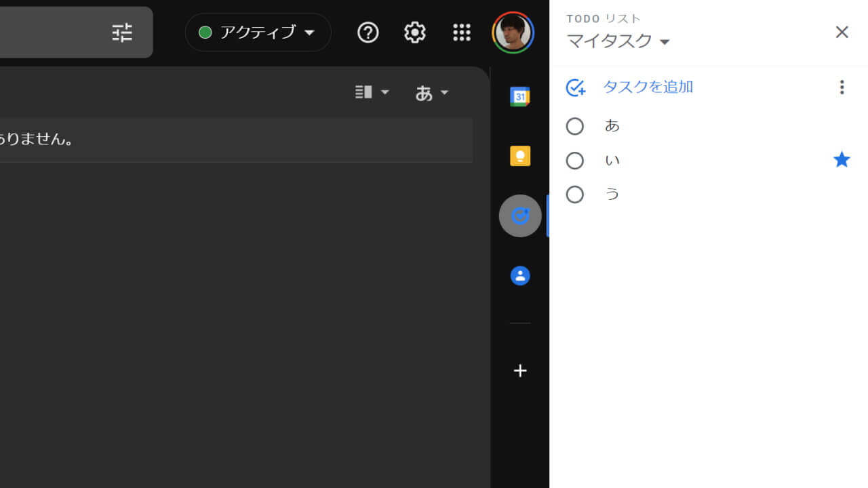This screenshot has height=488, width=868.
Task: Open the Tasks list options menu
Action: [842, 87]
